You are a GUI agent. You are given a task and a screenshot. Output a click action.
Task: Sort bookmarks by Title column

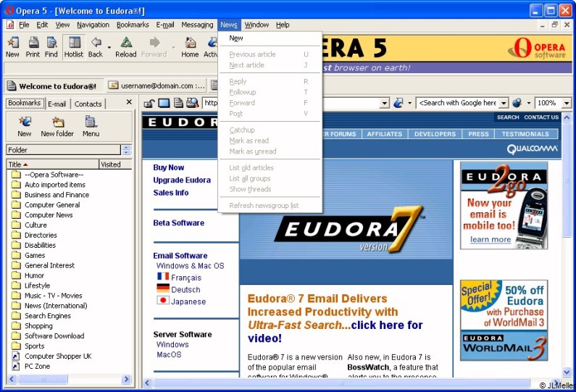(53, 164)
